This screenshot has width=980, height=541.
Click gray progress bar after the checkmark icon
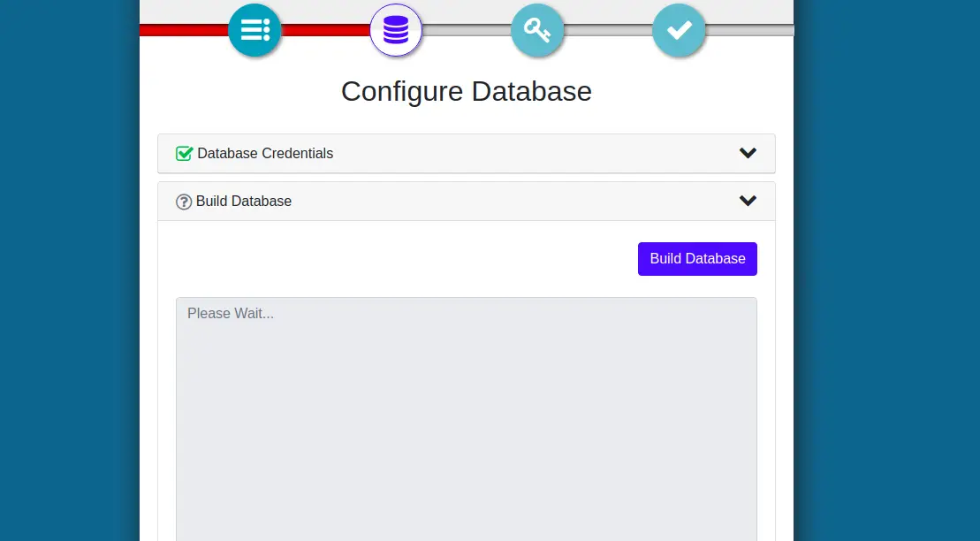751,30
